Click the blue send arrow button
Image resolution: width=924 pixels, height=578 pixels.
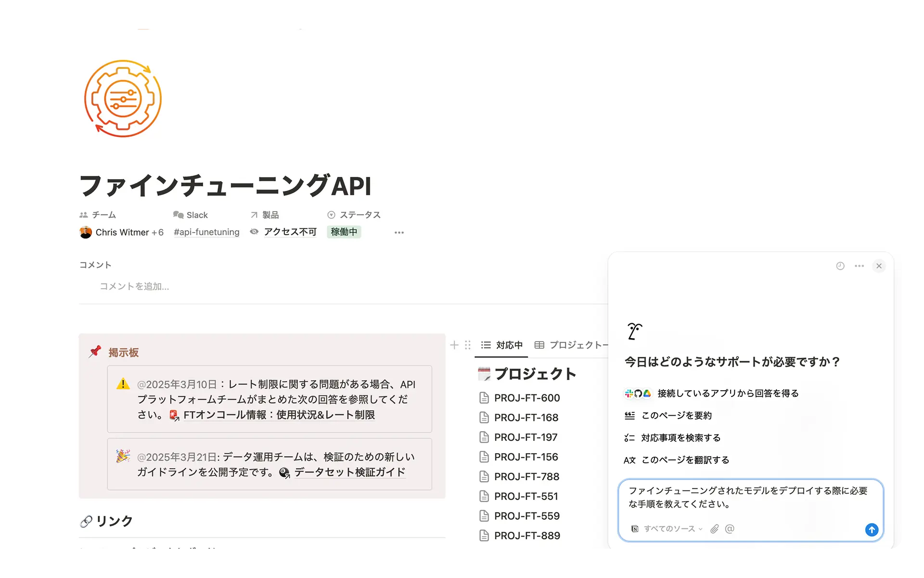[871, 530]
